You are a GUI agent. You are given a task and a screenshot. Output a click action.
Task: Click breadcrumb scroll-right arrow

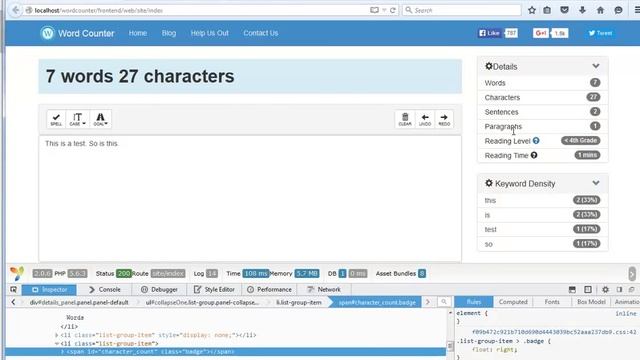coord(428,302)
